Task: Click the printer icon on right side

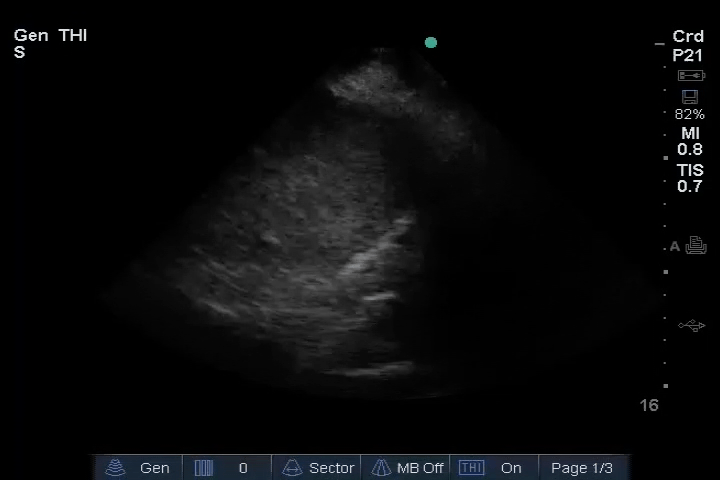Action: tap(696, 246)
